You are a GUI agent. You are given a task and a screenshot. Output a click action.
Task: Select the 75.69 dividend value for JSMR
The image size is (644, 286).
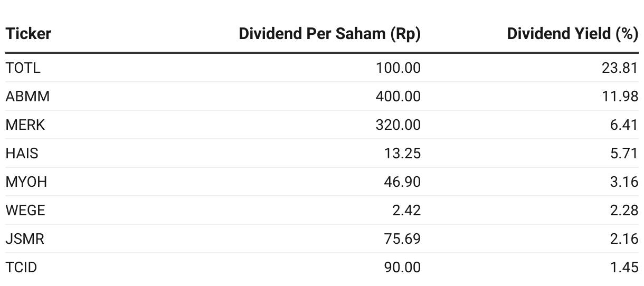click(x=402, y=239)
